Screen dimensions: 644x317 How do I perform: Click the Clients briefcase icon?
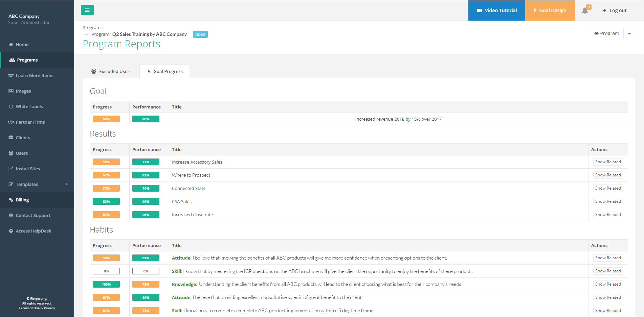pos(11,138)
